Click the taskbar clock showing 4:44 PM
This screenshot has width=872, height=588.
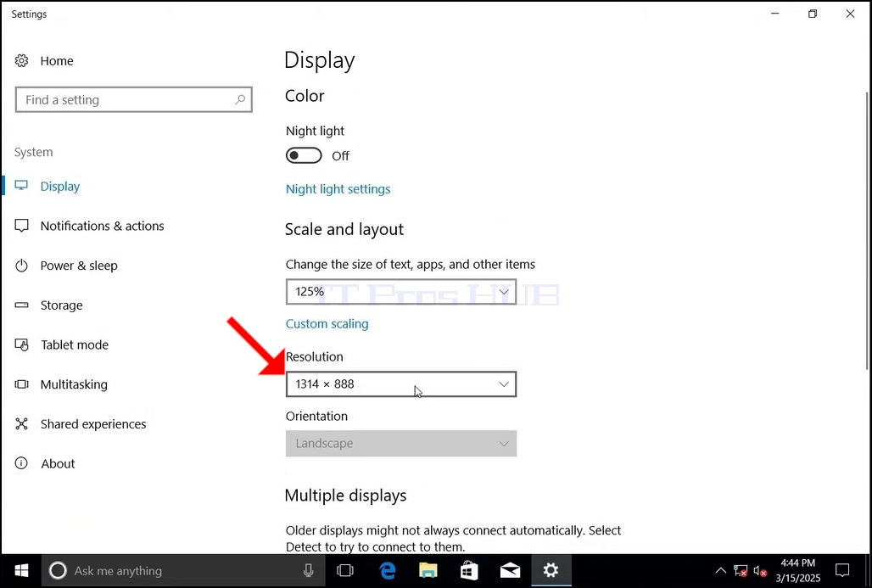(798, 570)
